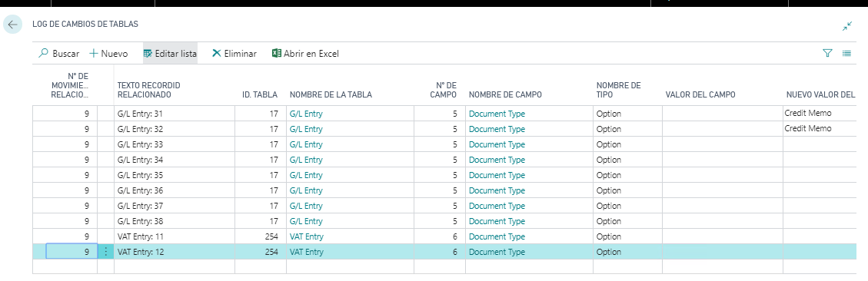868x281 pixels.
Task: Open VAT Entry link for VAT Entry: 11
Action: pyautogui.click(x=306, y=236)
